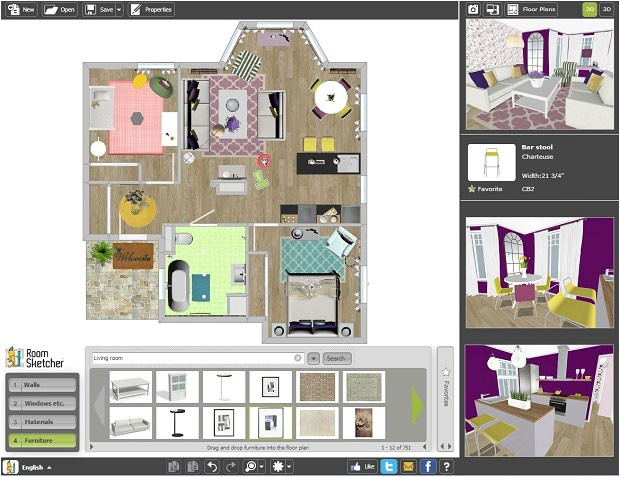
Task: Select the Walls step tab
Action: pos(41,384)
